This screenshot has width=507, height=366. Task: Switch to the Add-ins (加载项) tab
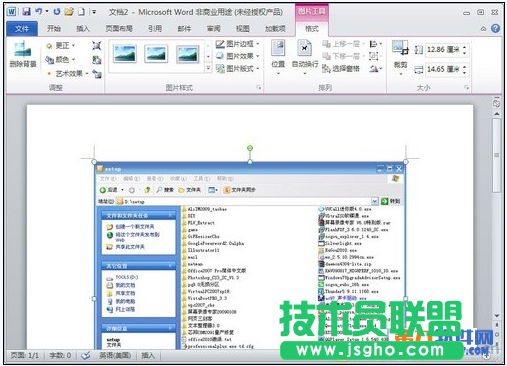pyautogui.click(x=275, y=29)
